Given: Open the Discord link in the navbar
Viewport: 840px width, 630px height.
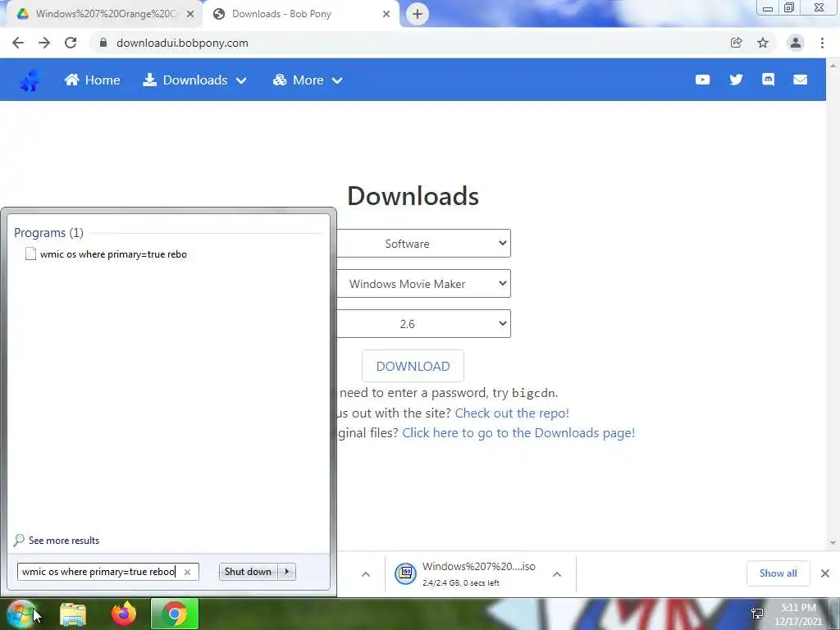Looking at the screenshot, I should coord(768,80).
